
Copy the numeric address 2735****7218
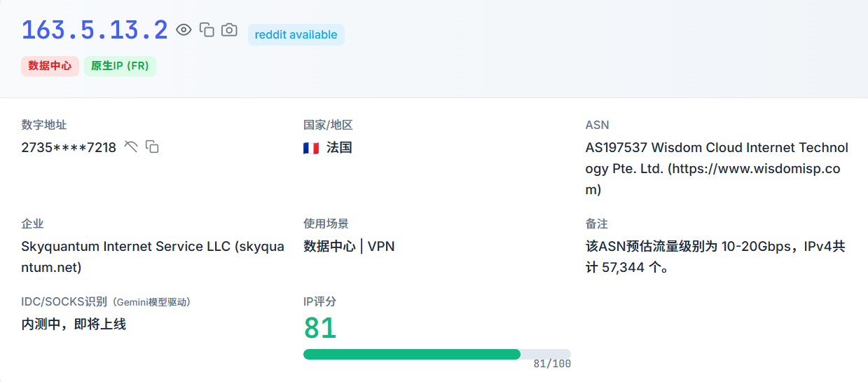(x=152, y=146)
